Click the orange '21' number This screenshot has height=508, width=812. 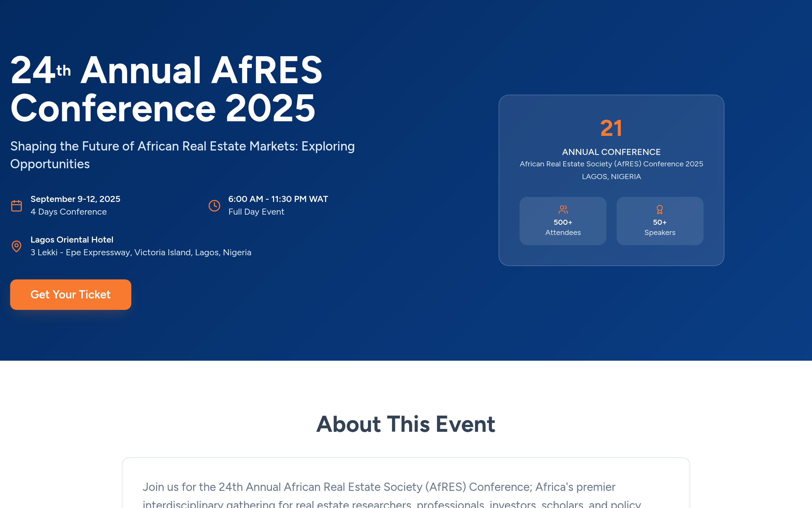click(x=611, y=128)
